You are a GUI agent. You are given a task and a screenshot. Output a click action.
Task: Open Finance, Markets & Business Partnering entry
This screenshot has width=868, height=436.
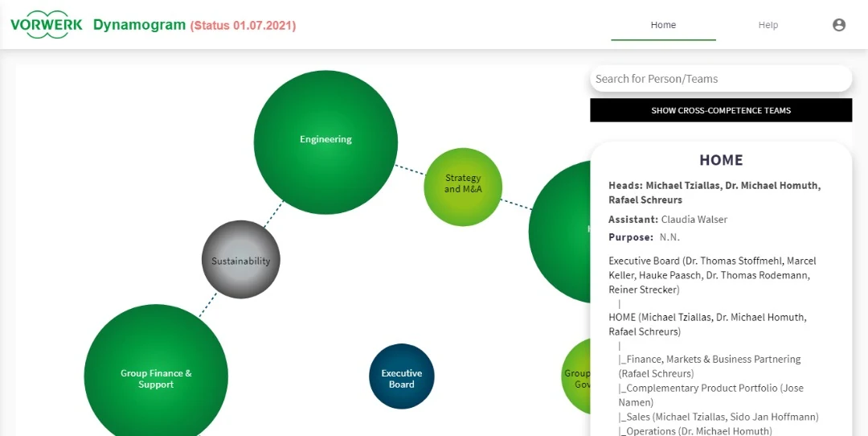[710, 366]
